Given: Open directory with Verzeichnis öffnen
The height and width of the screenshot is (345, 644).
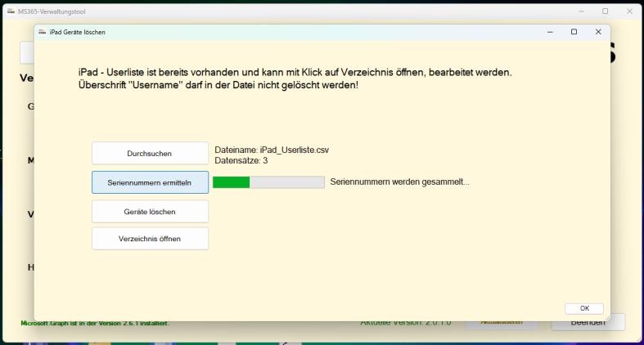Looking at the screenshot, I should (150, 239).
